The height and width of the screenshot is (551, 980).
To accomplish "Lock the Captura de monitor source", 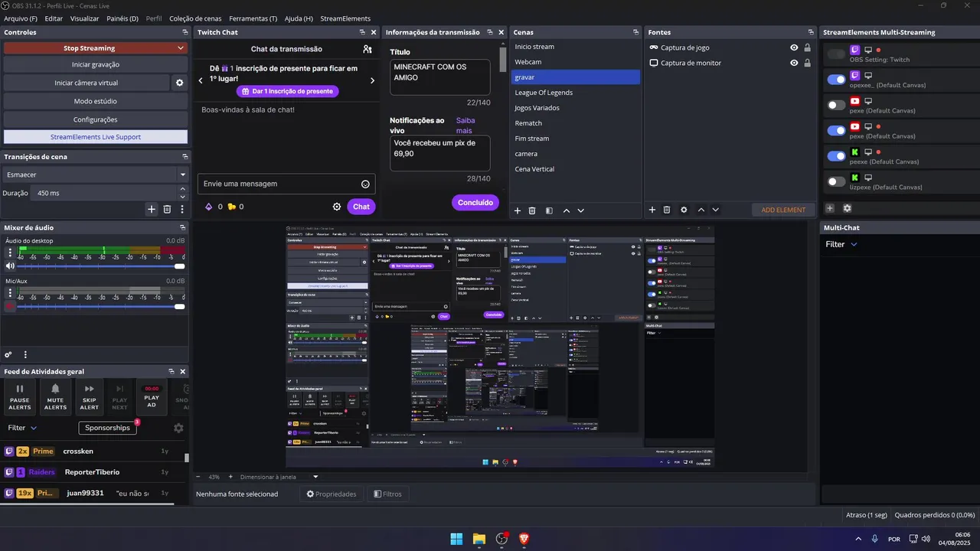I will (807, 63).
